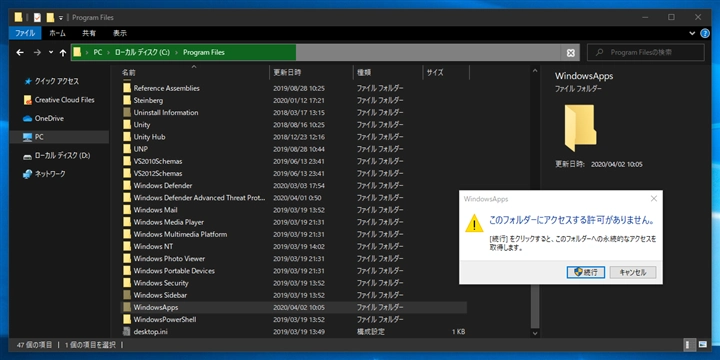This screenshot has width=720, height=360.
Task: Open the 共有 ribbon tab
Action: tap(89, 33)
